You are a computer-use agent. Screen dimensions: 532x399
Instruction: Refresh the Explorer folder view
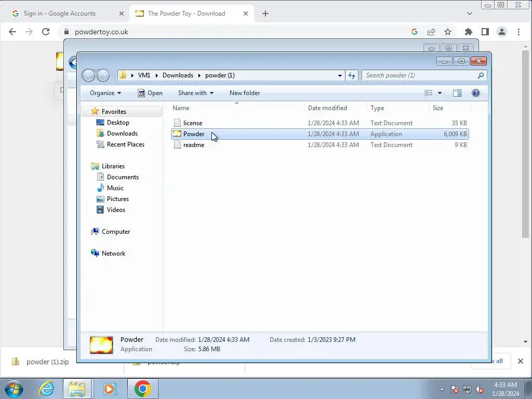click(352, 75)
